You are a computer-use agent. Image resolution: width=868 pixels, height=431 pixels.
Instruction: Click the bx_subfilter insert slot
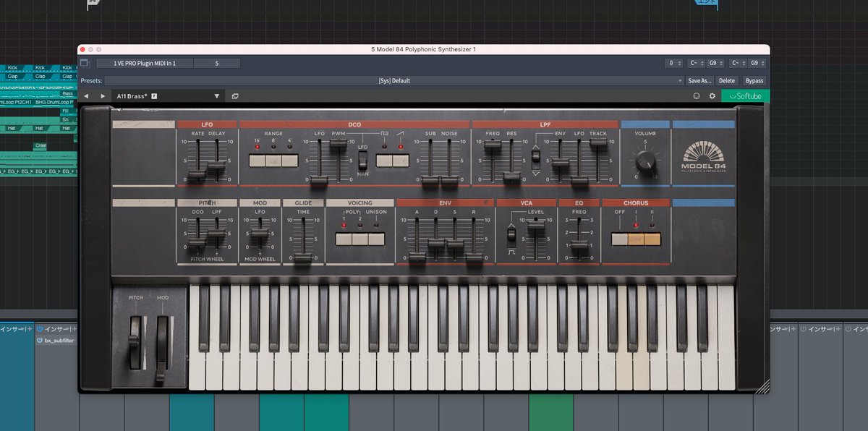[59, 340]
